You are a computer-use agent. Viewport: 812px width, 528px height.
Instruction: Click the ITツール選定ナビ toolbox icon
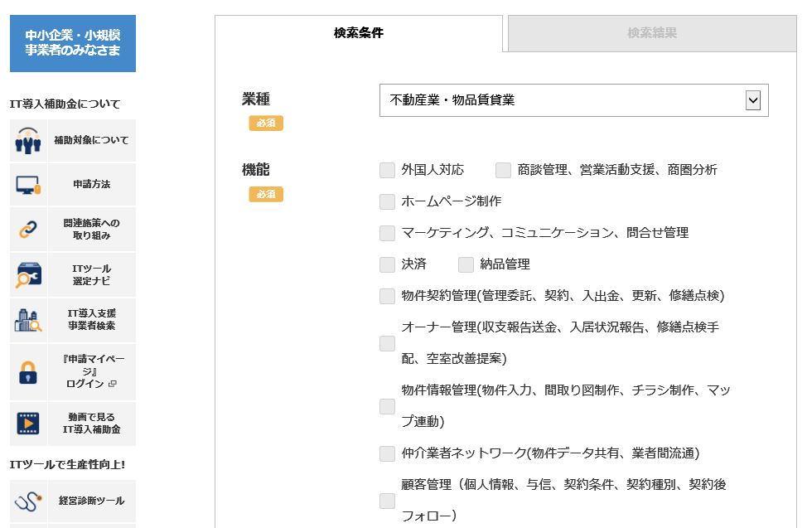pos(28,274)
